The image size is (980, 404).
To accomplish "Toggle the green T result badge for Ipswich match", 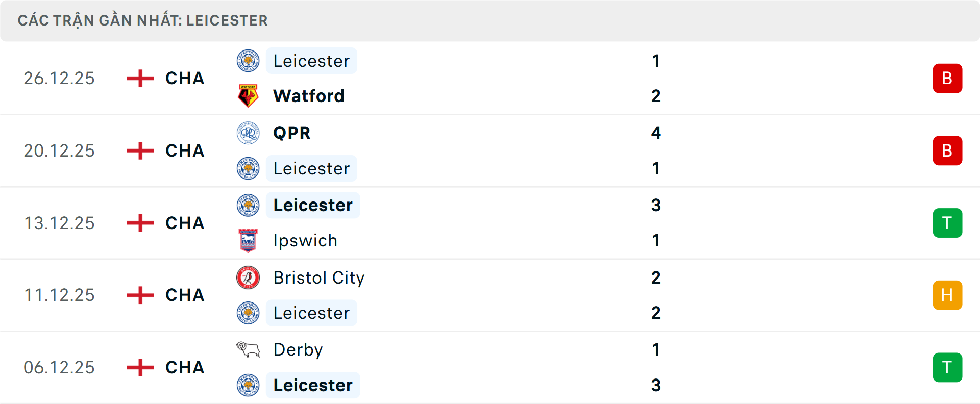I will click(x=947, y=223).
